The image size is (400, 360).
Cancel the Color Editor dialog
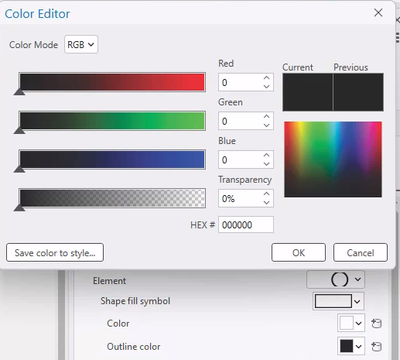tap(360, 253)
